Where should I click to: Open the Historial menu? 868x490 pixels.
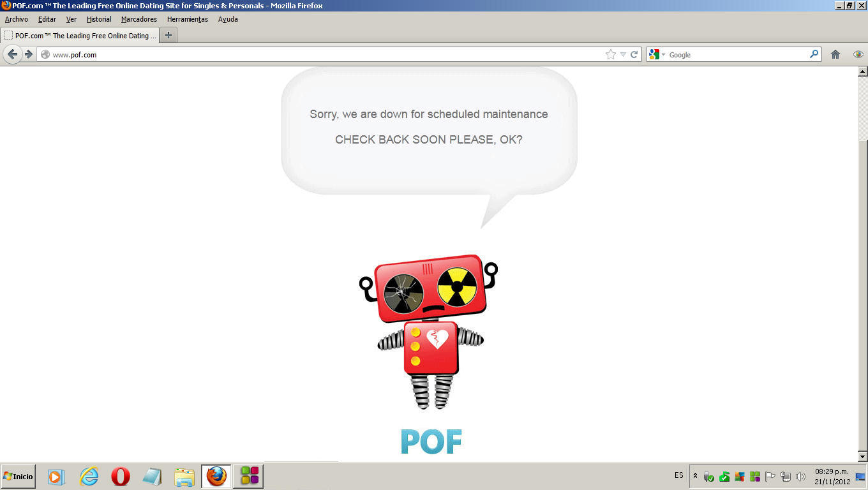pyautogui.click(x=99, y=19)
